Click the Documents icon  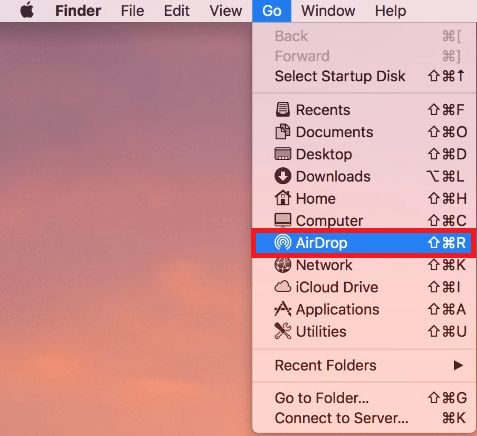click(x=283, y=132)
